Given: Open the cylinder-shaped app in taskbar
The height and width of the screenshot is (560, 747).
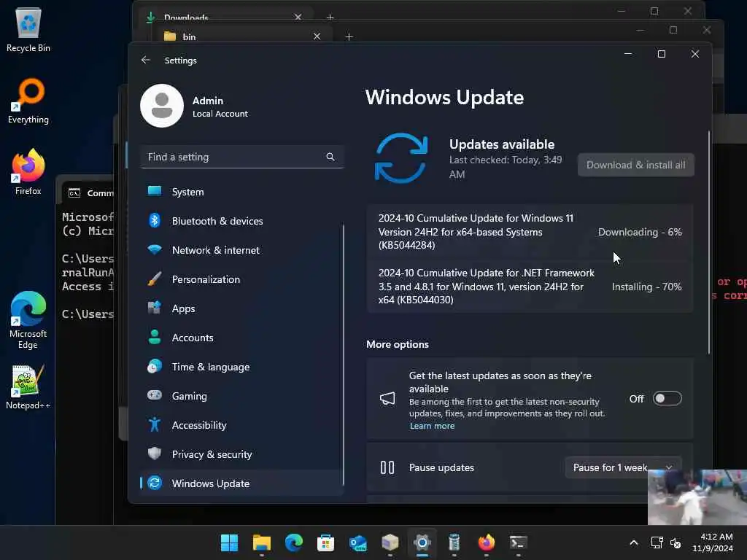Looking at the screenshot, I should click(454, 542).
